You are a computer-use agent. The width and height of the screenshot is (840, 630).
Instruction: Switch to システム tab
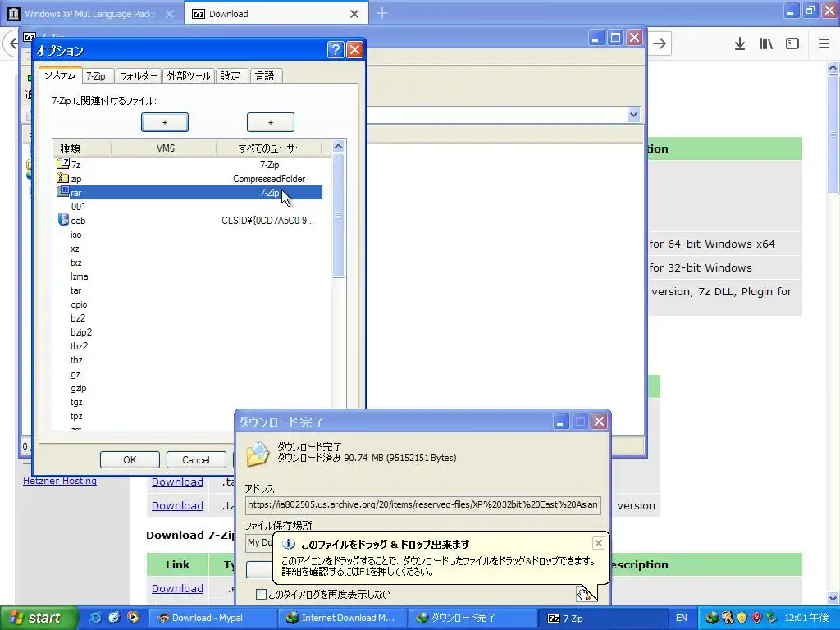(x=60, y=75)
